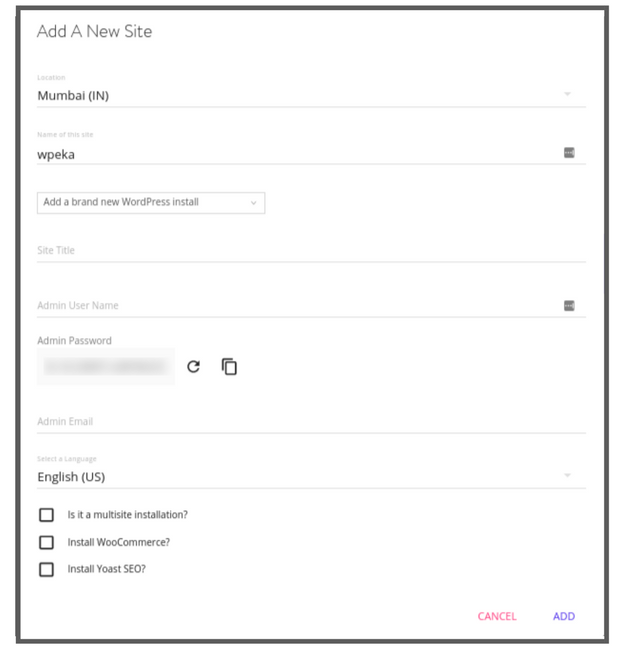This screenshot has width=622, height=652.
Task: Click the ADD button
Action: tap(564, 616)
